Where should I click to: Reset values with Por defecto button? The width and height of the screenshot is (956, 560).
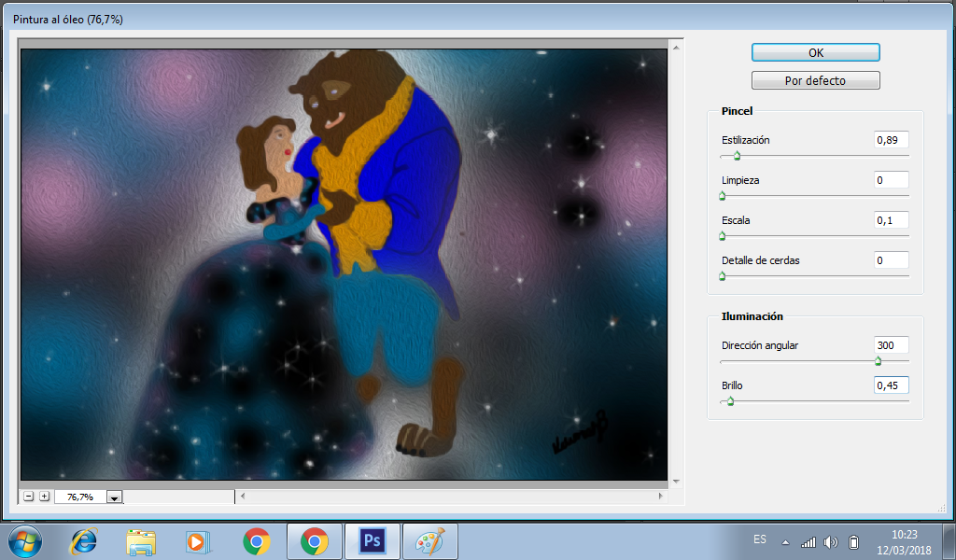[815, 80]
